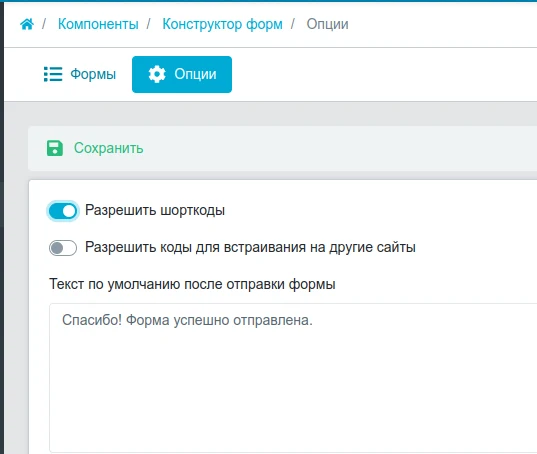
Task: Open the home page via house icon
Action: (27, 24)
